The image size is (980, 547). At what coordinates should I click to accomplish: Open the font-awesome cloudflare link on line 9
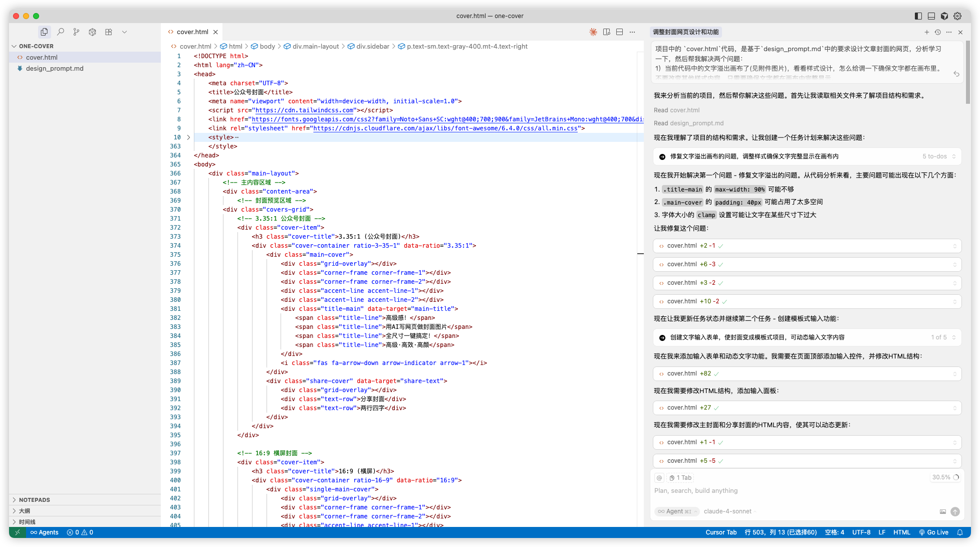(445, 128)
